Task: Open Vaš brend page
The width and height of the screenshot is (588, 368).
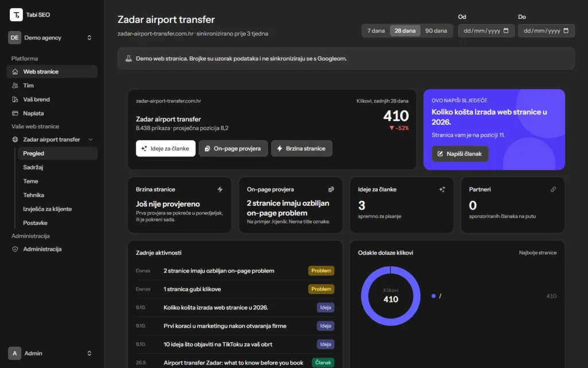Action: click(52, 99)
